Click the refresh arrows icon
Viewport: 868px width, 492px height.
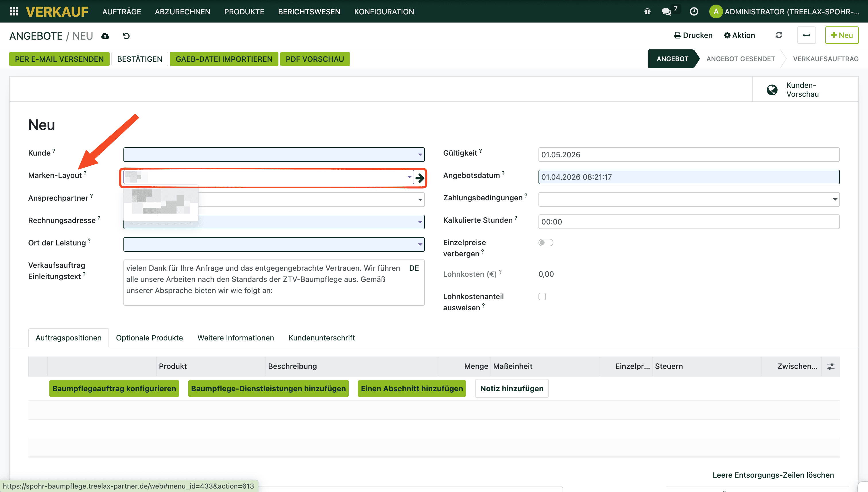[x=779, y=35]
